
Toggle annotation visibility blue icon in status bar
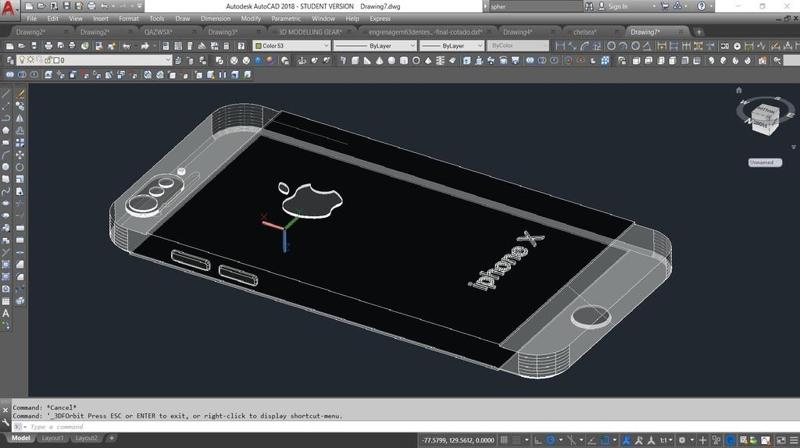626,440
